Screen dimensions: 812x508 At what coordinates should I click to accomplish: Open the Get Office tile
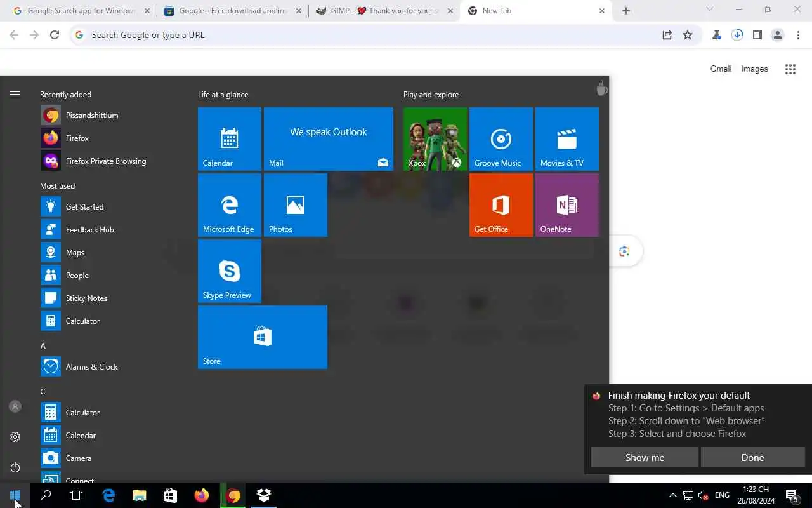501,205
